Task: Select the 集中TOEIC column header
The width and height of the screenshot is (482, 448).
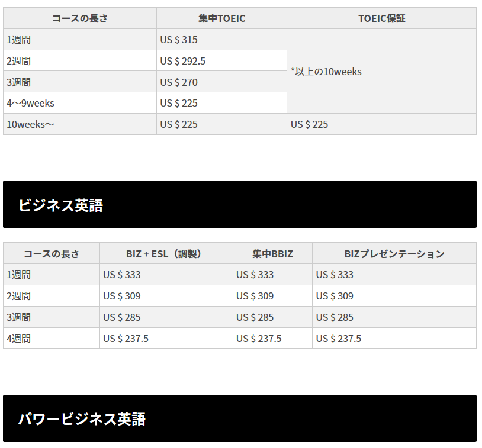Action: click(x=221, y=18)
